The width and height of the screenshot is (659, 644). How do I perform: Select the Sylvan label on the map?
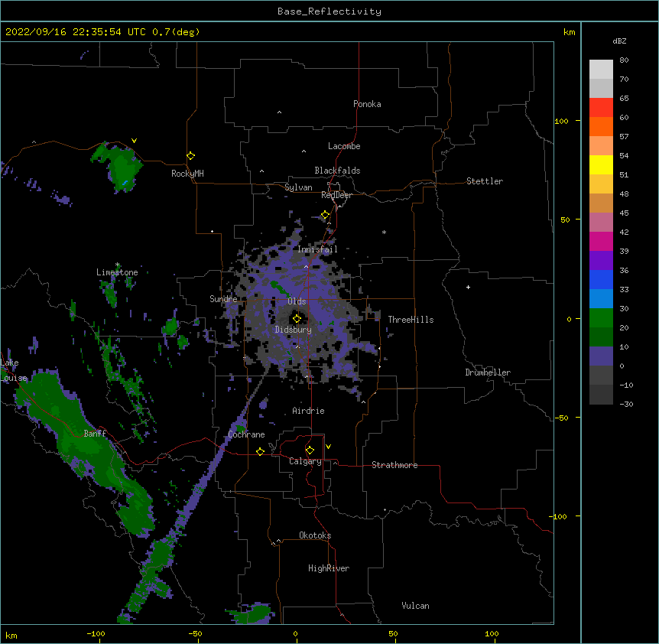[x=298, y=187]
